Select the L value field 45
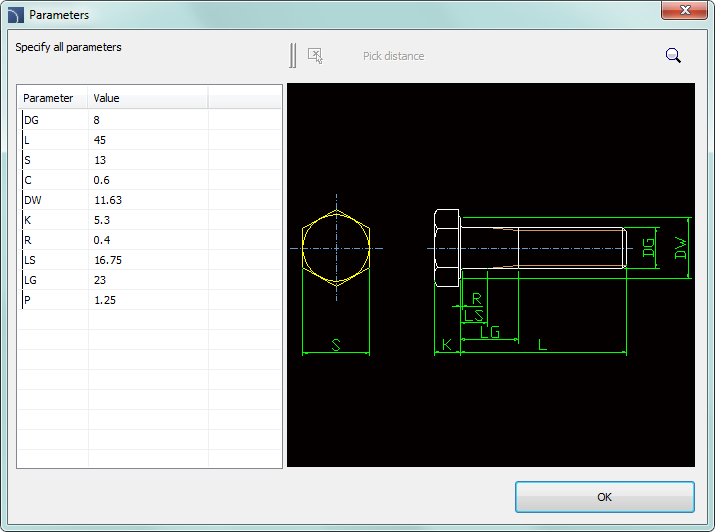 (x=147, y=140)
